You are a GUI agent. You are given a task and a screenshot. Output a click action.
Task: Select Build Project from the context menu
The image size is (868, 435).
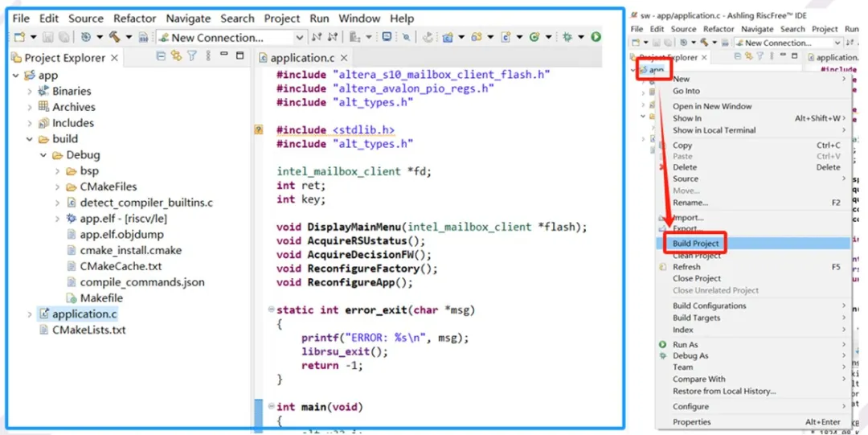tap(696, 244)
